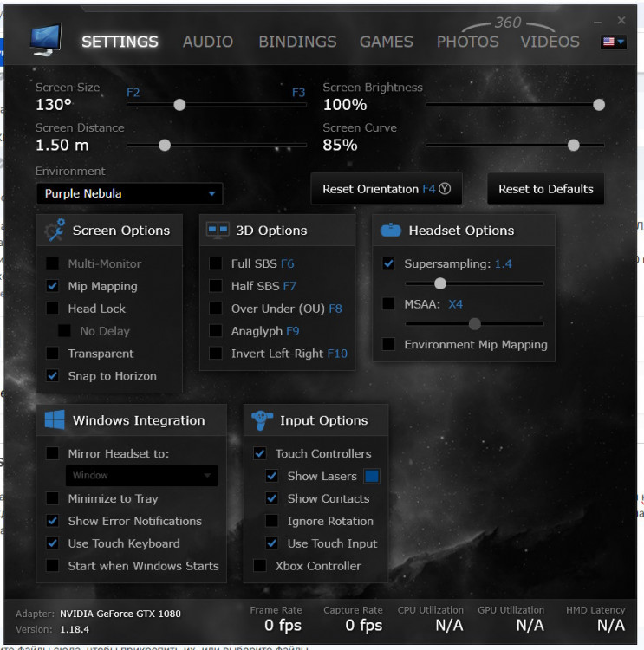Click the 3D Options dual-screen icon
This screenshot has height=650, width=644.
coord(218,230)
